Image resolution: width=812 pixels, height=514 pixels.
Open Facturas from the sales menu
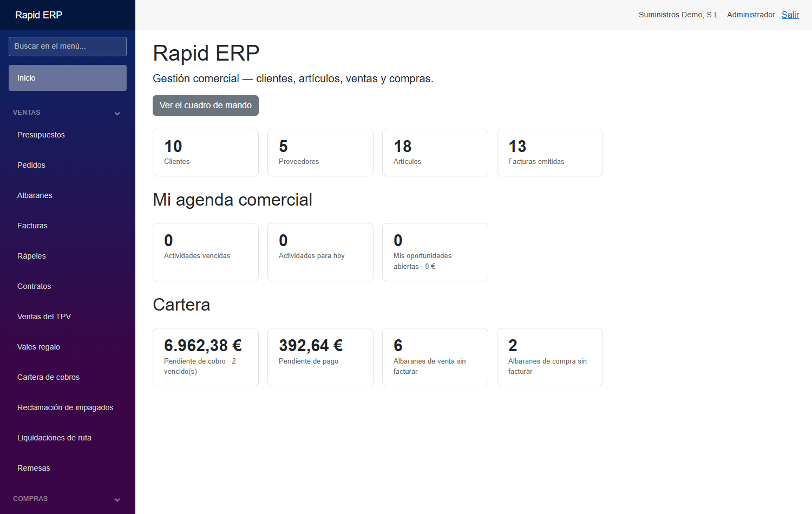[x=68, y=226]
